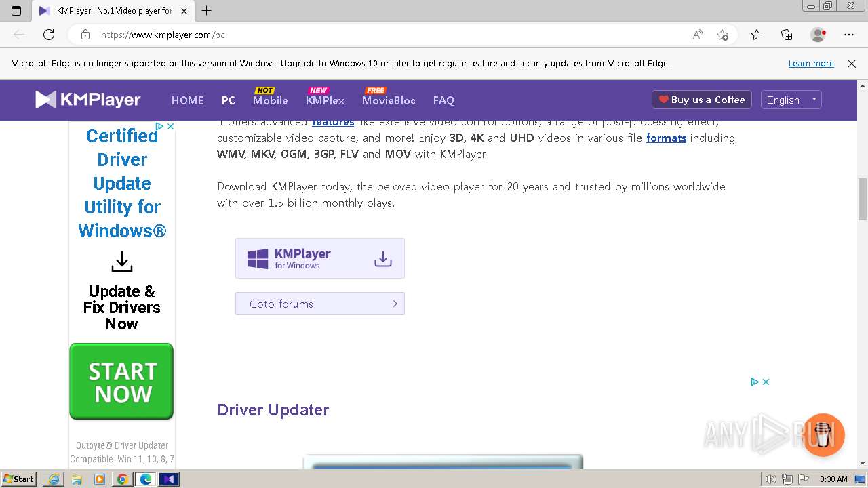Close the left sidebar ad
The height and width of the screenshot is (488, 868).
tap(171, 126)
